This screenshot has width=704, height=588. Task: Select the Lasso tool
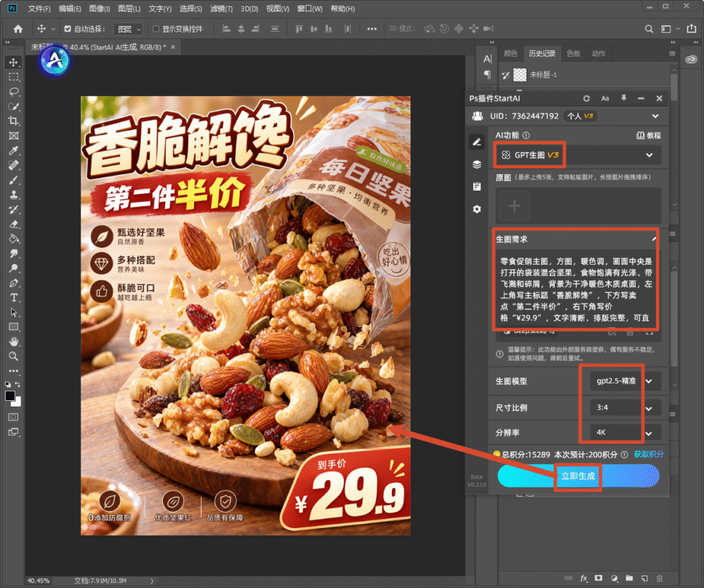(14, 91)
